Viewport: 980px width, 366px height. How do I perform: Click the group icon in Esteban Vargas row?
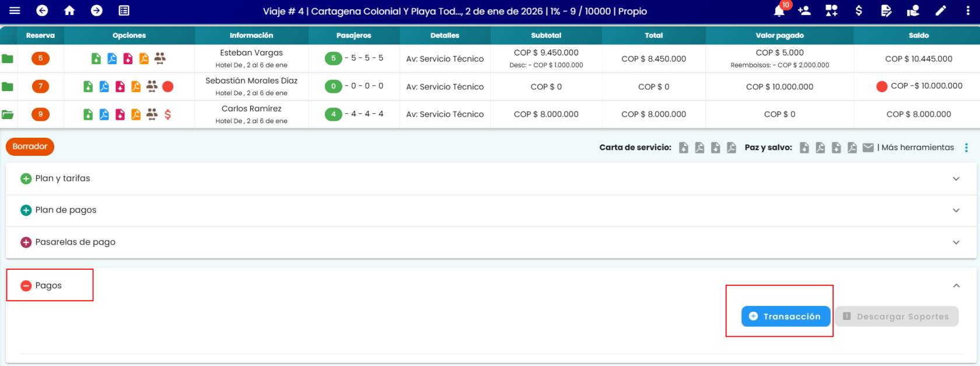click(x=160, y=58)
